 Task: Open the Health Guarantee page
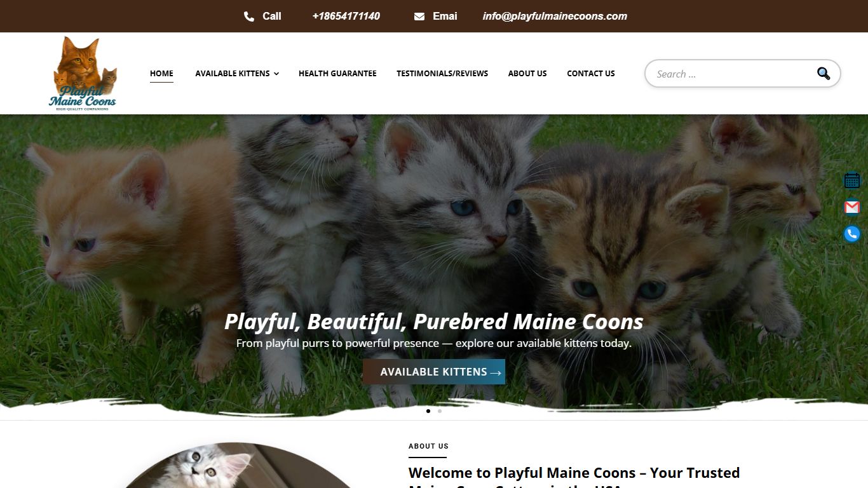[337, 74]
